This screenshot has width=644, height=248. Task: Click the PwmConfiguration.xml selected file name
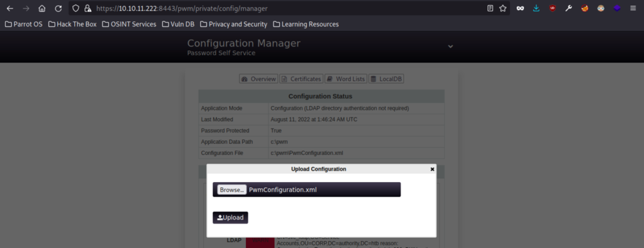pos(283,190)
